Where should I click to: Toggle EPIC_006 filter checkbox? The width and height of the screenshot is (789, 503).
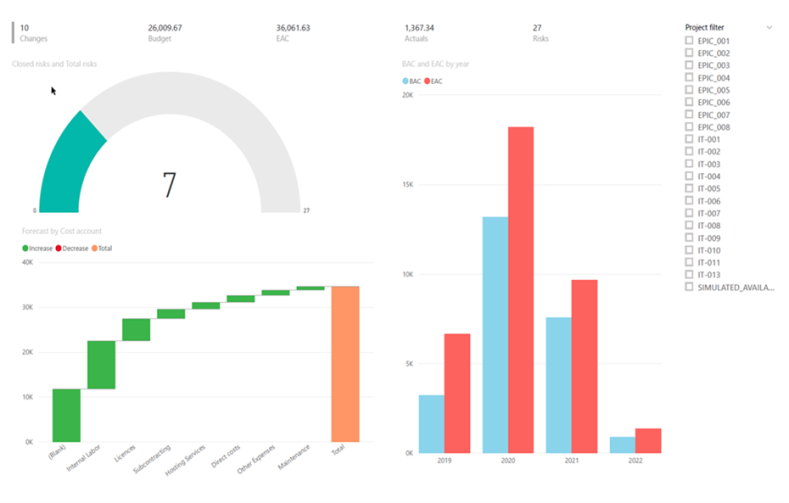coord(689,102)
